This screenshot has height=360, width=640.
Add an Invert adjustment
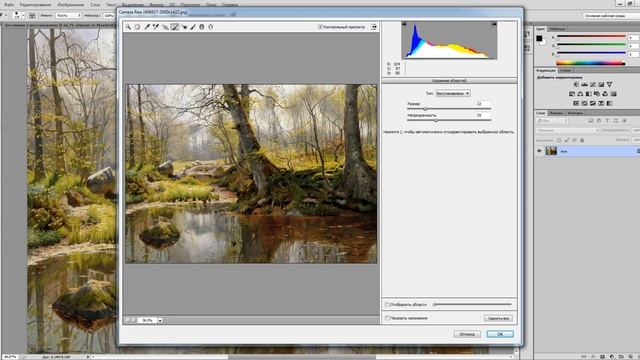click(x=576, y=103)
